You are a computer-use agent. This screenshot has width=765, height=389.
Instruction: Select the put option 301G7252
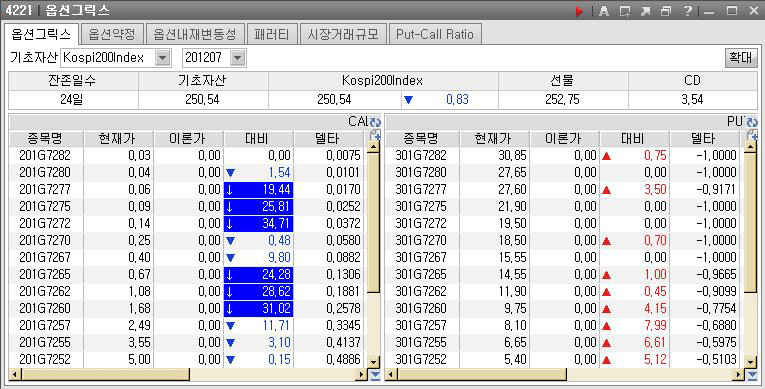coord(564,360)
